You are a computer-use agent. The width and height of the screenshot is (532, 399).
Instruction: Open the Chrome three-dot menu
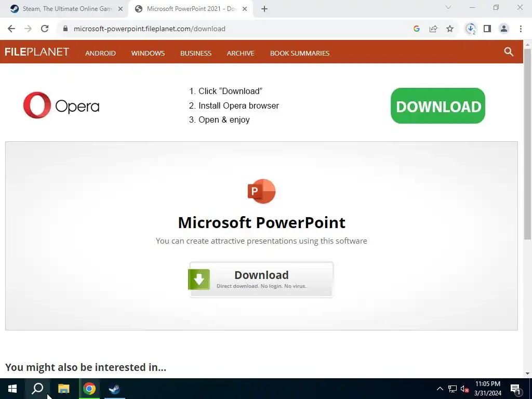(x=521, y=29)
